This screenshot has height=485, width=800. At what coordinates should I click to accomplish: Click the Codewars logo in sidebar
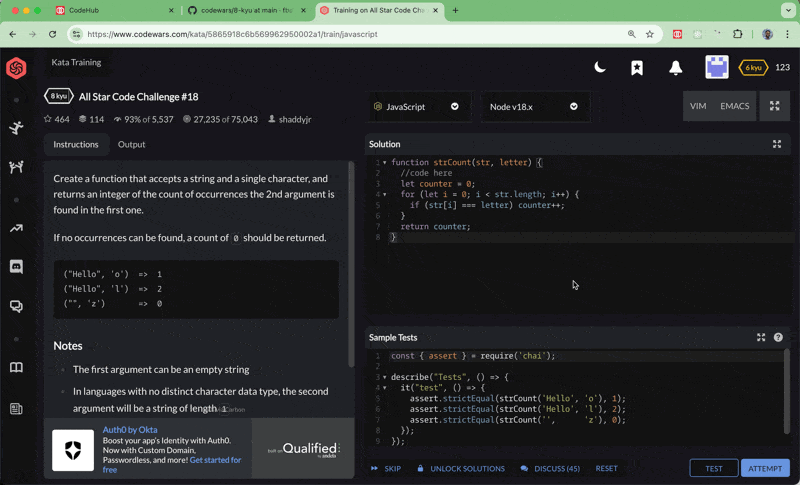(16, 68)
